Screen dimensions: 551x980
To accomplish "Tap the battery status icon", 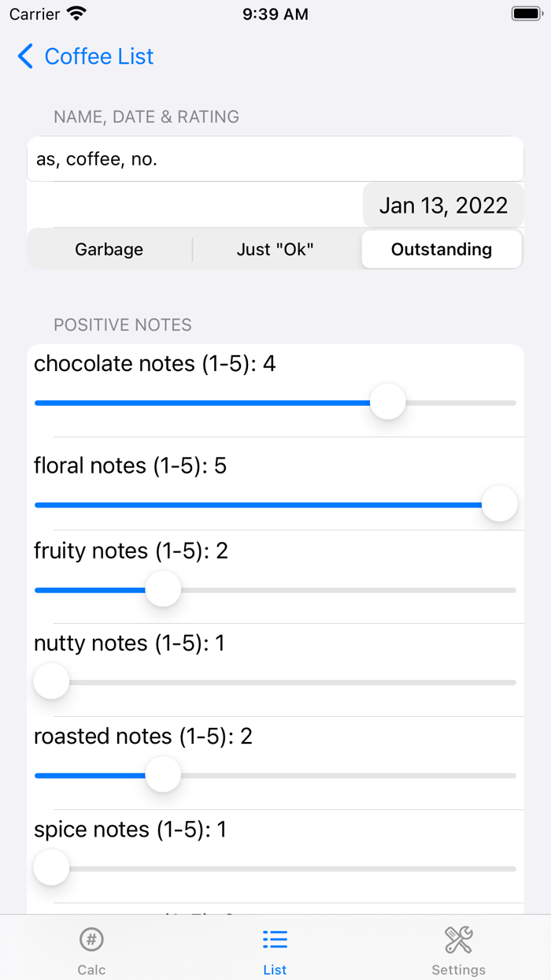I will [x=526, y=14].
